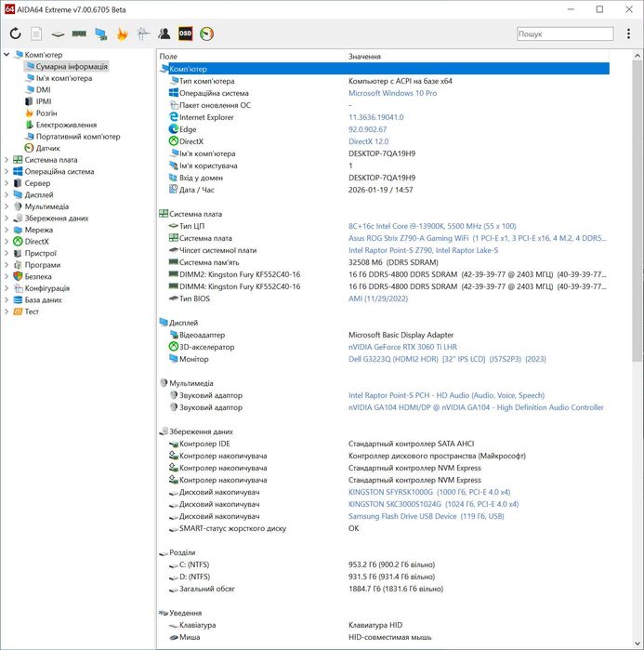Screen dimensions: 644x650
Task: Open the disk benchmark toolbar icon
Action: (58, 34)
